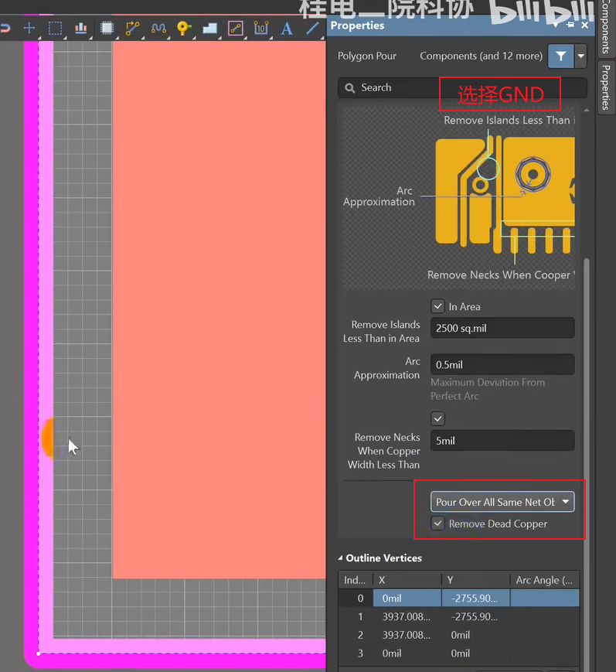Select the Move Objects cross tool
This screenshot has width=616, height=672.
tap(29, 29)
